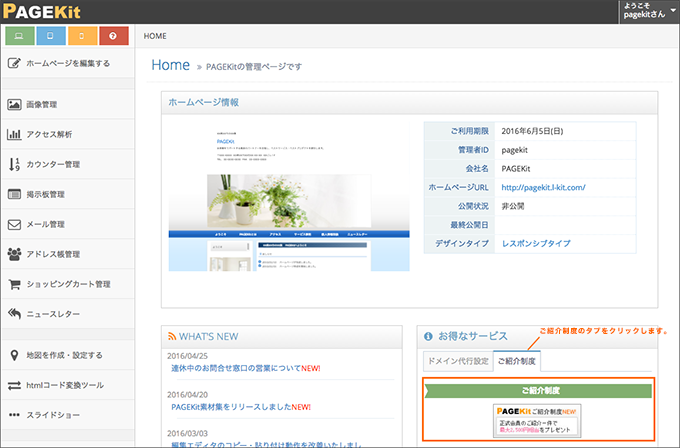Image resolution: width=680 pixels, height=448 pixels.
Task: Click the 2016/04/25 news date
Action: click(187, 356)
